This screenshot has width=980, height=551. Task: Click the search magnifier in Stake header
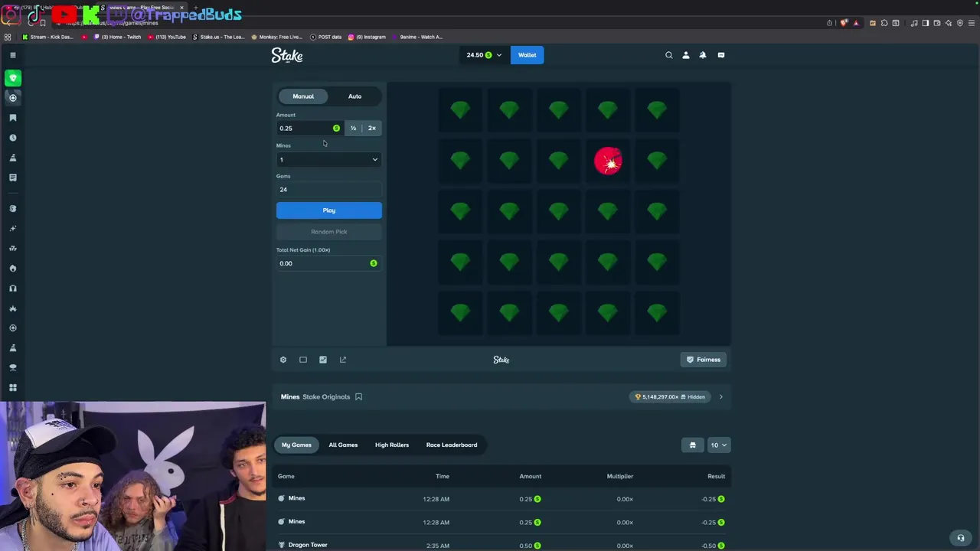coord(669,55)
